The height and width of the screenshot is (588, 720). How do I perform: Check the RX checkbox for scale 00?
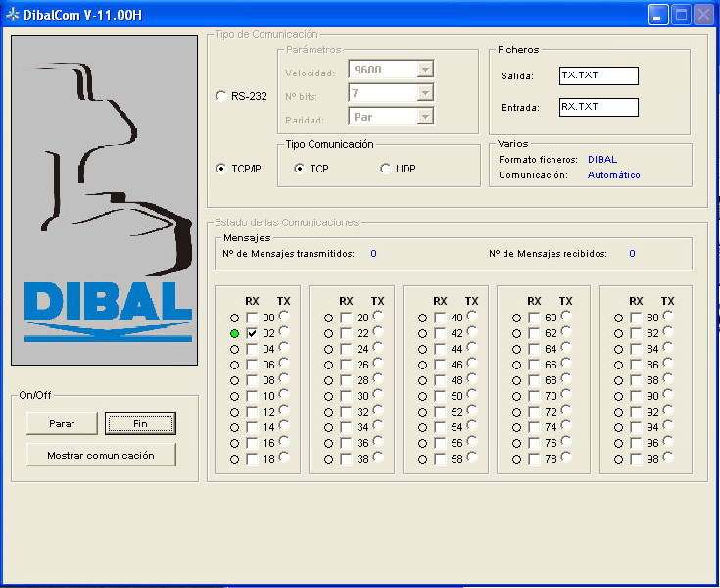tap(252, 318)
